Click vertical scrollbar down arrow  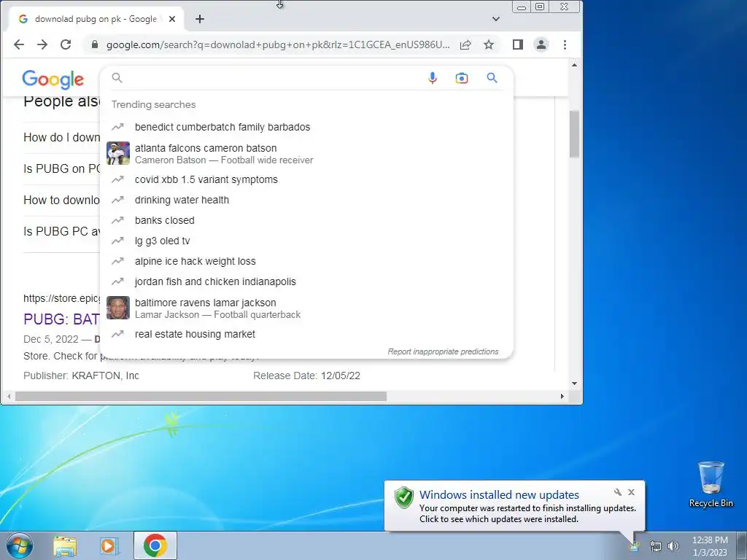[575, 384]
